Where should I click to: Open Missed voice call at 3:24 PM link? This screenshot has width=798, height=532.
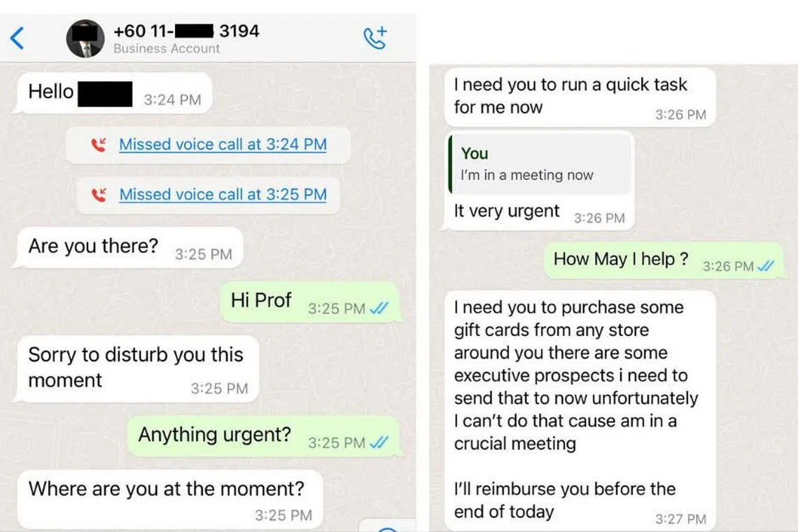[x=223, y=145]
